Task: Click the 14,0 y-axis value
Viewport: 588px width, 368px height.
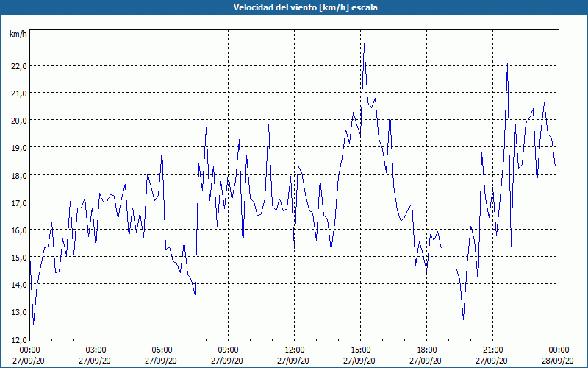Action: pos(19,285)
